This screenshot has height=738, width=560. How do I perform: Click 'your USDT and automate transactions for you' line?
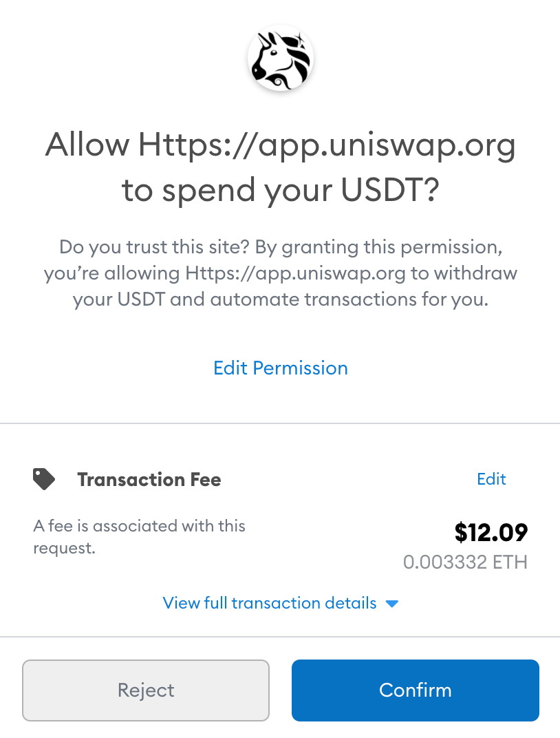click(x=281, y=299)
